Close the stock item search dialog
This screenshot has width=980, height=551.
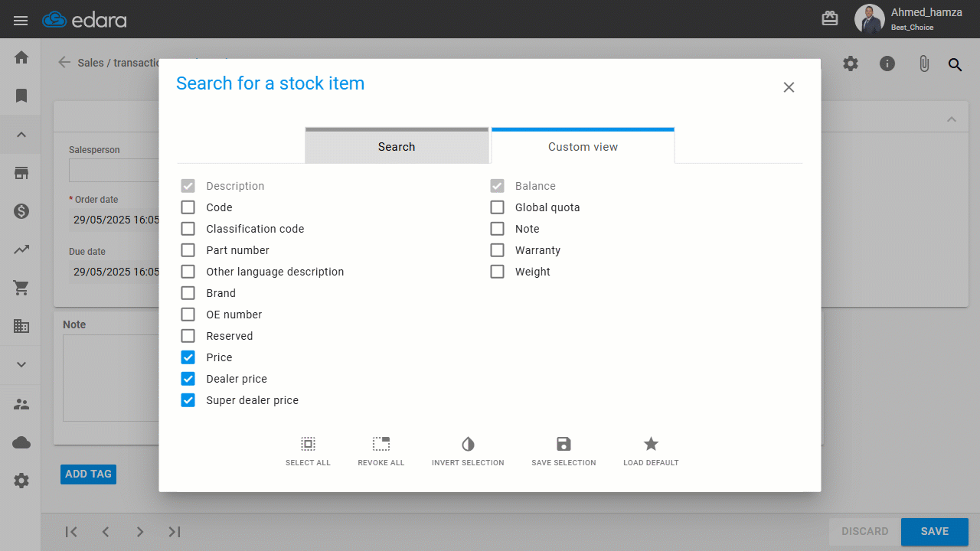(789, 87)
